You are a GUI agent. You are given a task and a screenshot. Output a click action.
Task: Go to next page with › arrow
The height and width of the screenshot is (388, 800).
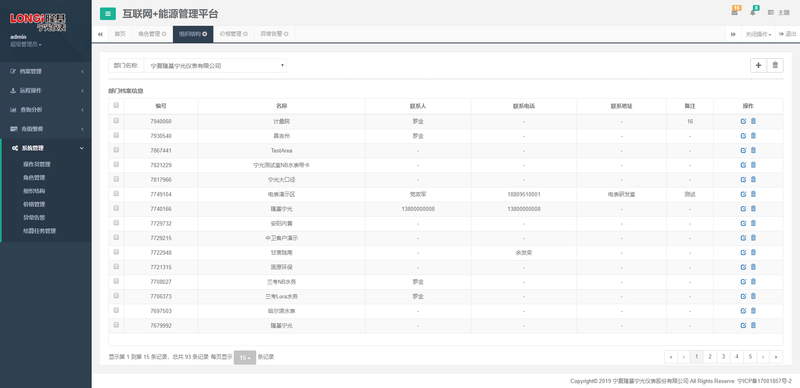(x=763, y=357)
